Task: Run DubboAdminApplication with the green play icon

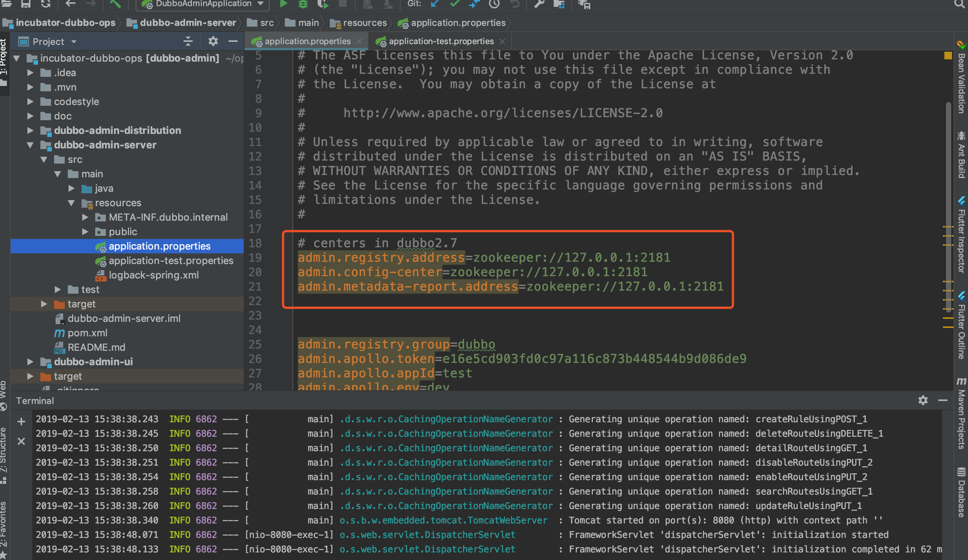Action: coord(283,4)
